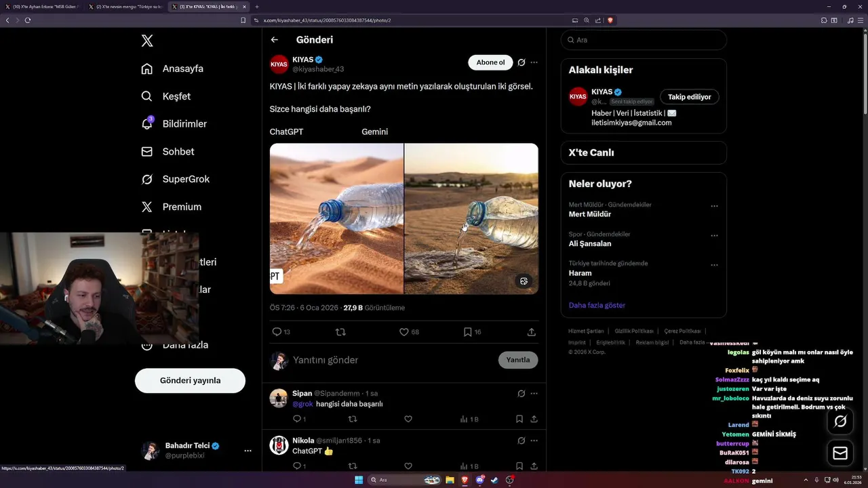Open more options on Sipan's reply
Viewport: 868px width, 488px height.
click(534, 393)
